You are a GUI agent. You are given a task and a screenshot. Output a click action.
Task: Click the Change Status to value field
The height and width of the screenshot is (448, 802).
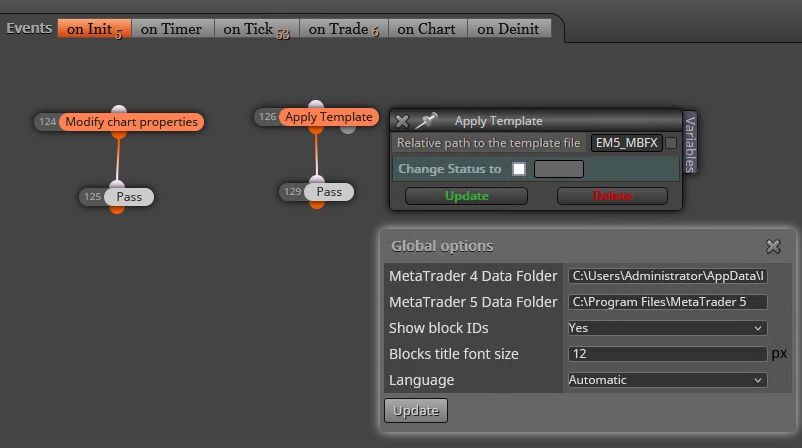(559, 169)
